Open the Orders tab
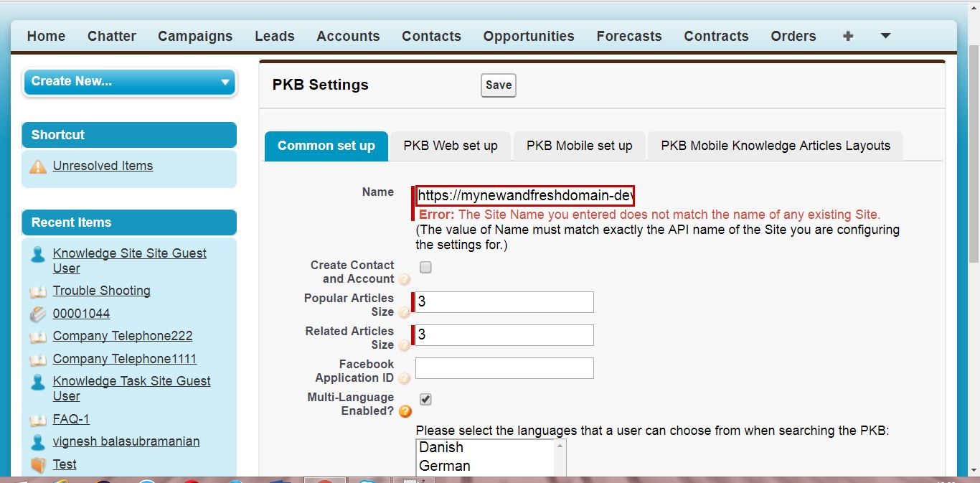 (793, 36)
